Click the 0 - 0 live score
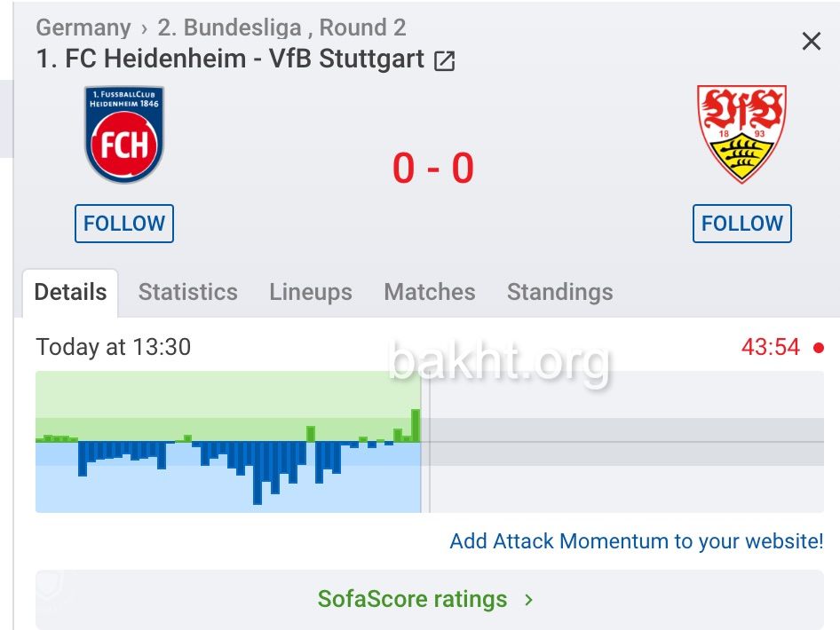This screenshot has height=630, width=840. [x=433, y=168]
